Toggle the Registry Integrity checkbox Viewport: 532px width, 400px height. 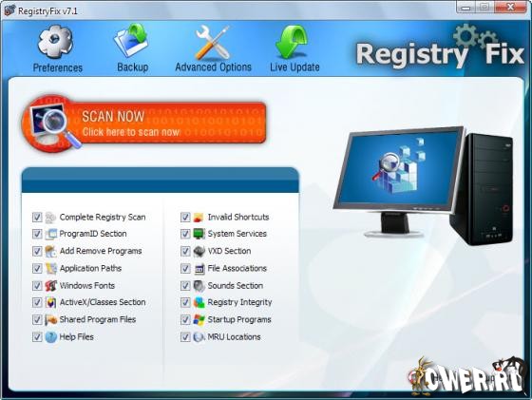tap(185, 303)
